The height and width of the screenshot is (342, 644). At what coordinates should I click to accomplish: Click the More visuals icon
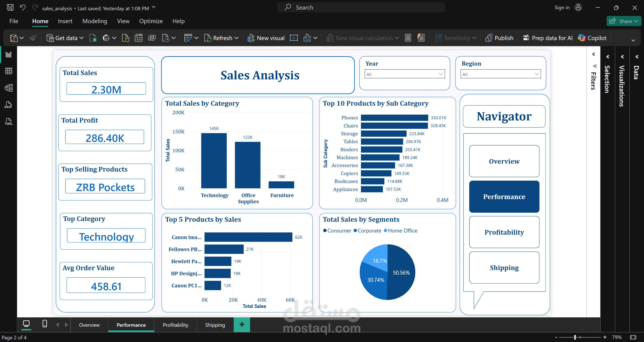point(307,38)
